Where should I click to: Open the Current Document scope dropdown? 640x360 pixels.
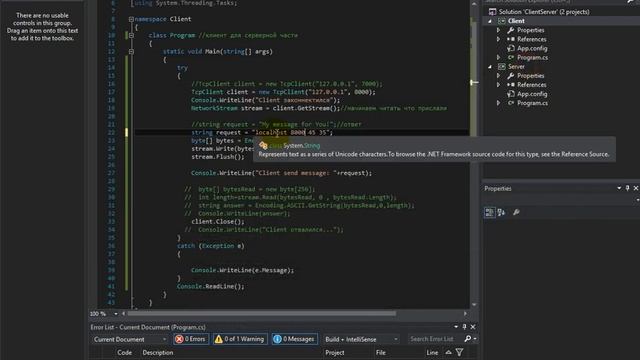tap(130, 339)
